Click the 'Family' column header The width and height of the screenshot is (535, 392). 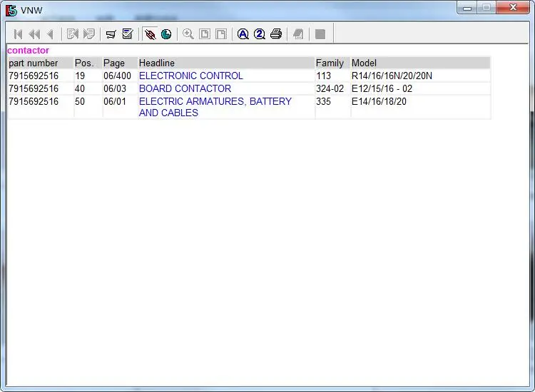click(x=330, y=63)
